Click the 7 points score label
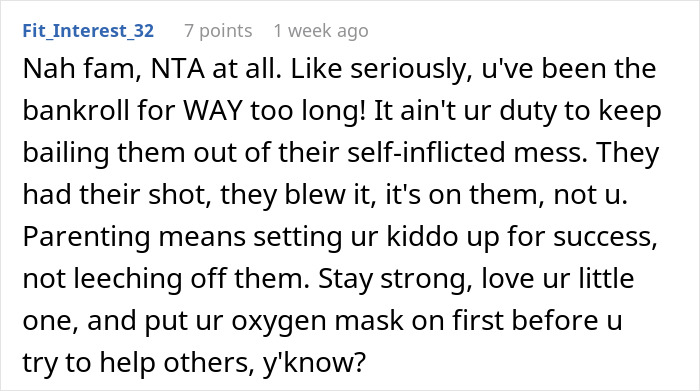The width and height of the screenshot is (700, 391). coord(218,31)
